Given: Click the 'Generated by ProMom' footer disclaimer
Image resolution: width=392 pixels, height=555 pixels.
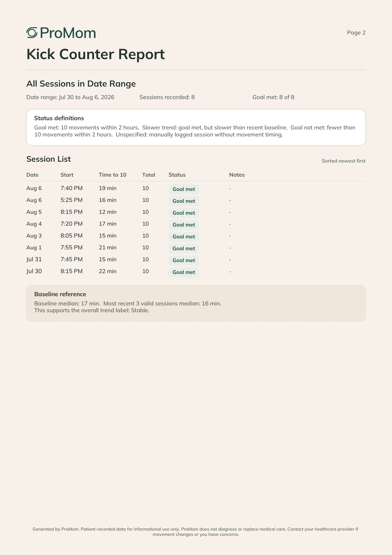Looking at the screenshot, I should [x=196, y=531].
